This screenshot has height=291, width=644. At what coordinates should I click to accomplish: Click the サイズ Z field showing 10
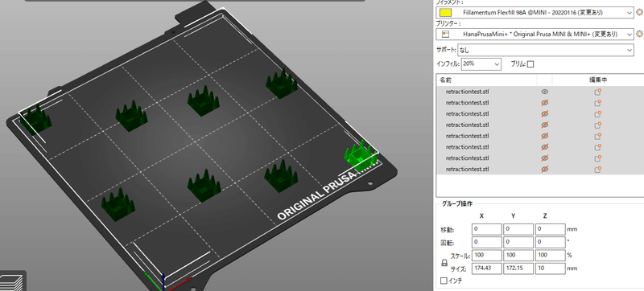coord(551,268)
